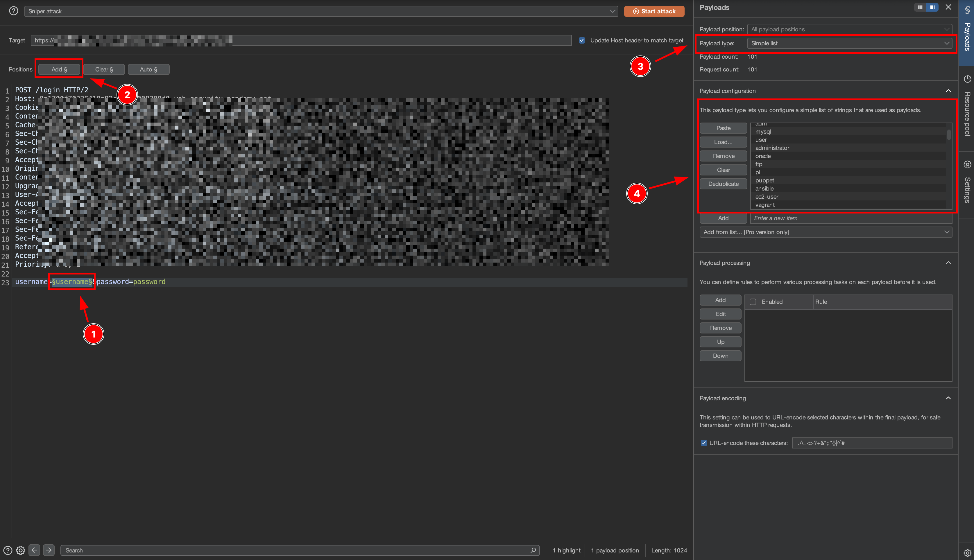Switch to the left panel layout icon
The image size is (974, 560).
(x=920, y=7)
